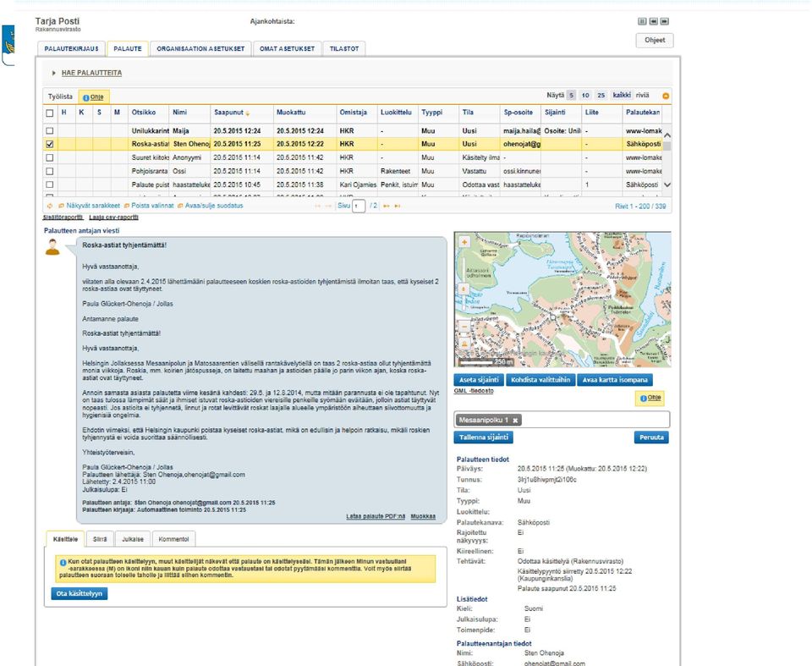Show 10 rows per page
This screenshot has width=812, height=666.
[585, 96]
